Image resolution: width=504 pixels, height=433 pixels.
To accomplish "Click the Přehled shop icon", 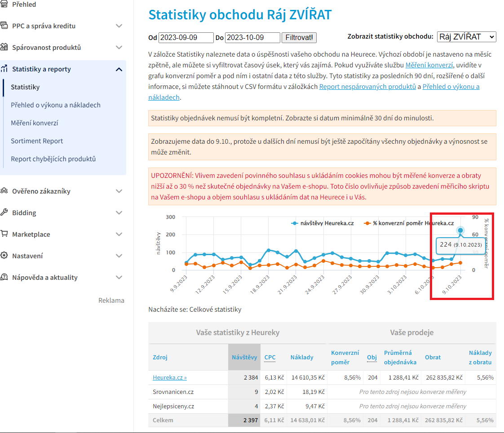I will [x=4, y=4].
